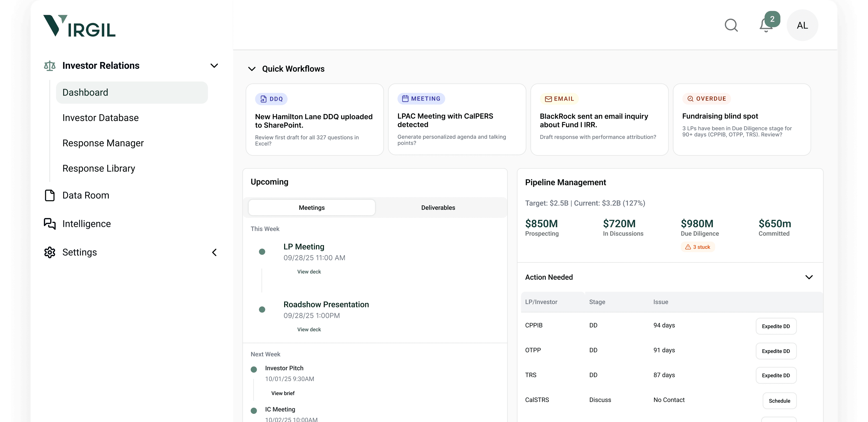Open Settings via the gear icon

point(50,252)
